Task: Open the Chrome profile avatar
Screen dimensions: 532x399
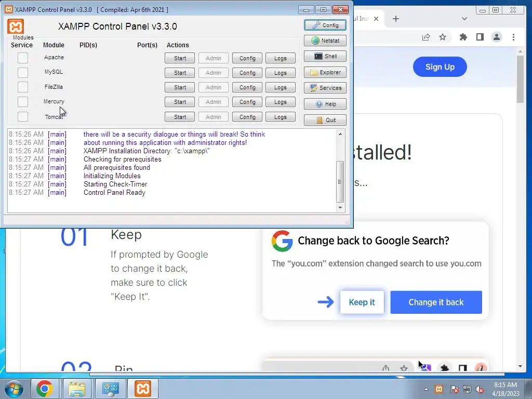Action: 497,37
